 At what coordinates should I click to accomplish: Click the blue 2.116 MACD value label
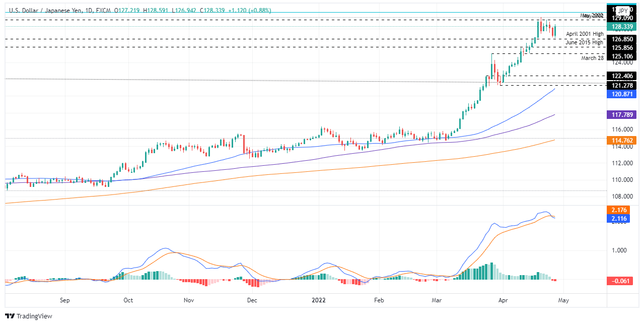click(x=618, y=218)
